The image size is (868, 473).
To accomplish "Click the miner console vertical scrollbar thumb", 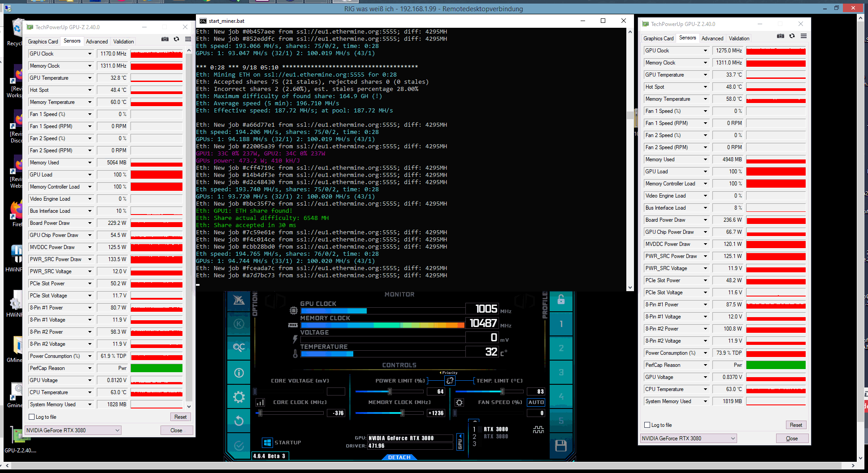I will (630, 116).
